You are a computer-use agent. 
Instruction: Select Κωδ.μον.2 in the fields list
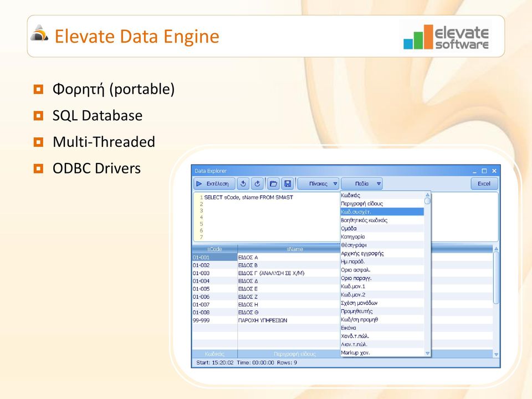click(382, 294)
